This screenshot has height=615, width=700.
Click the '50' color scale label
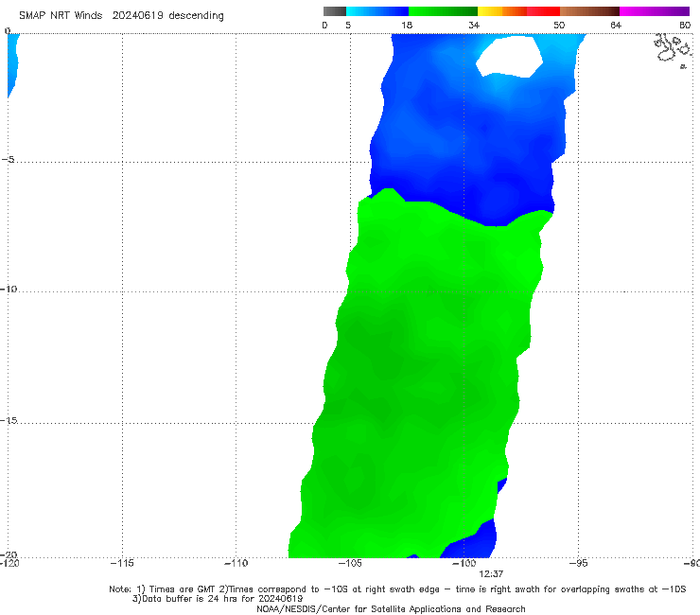coord(559,26)
